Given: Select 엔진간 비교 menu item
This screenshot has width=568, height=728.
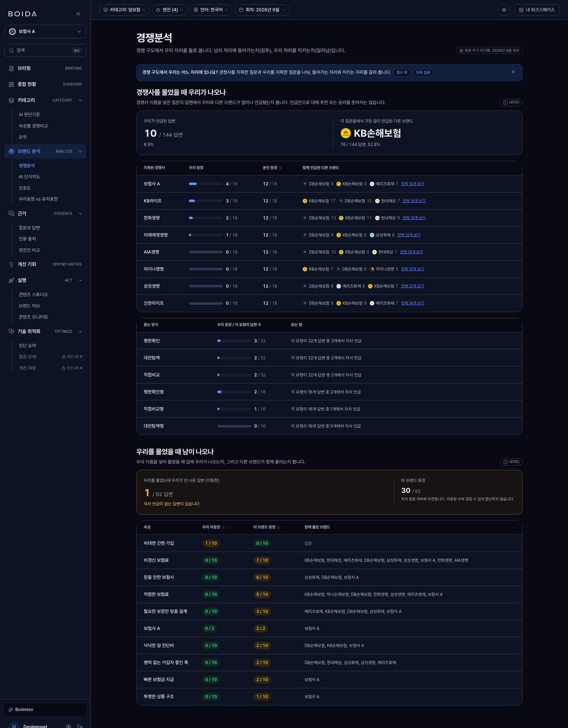Looking at the screenshot, I should click(29, 250).
